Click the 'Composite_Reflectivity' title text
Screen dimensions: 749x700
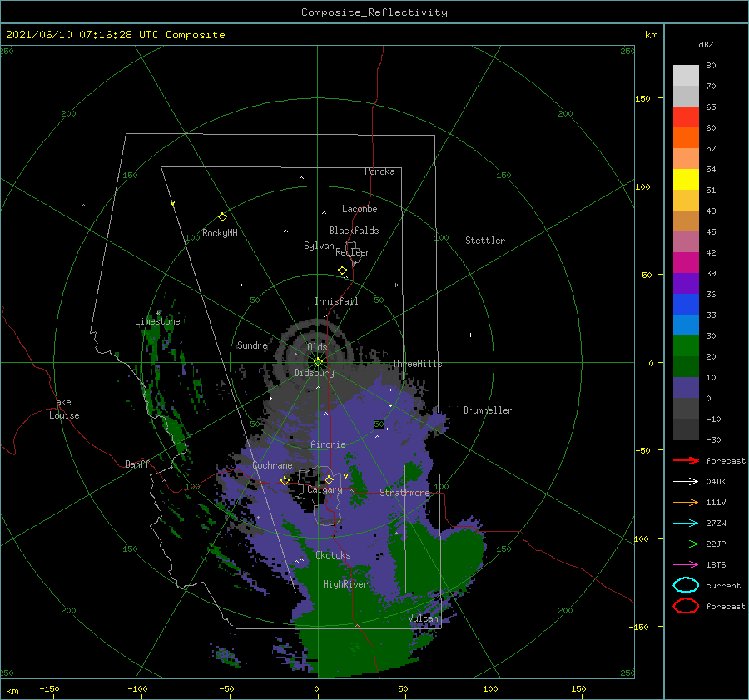tap(374, 12)
